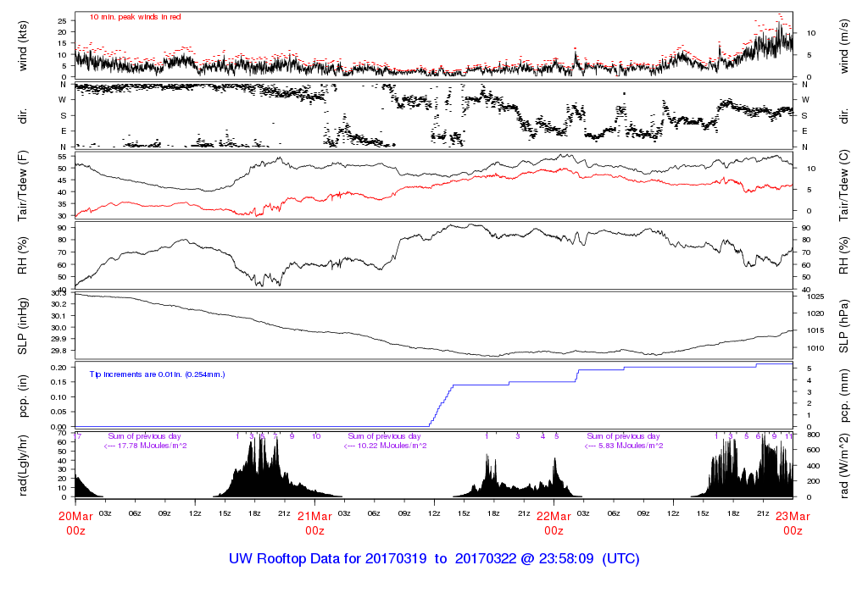The image size is (868, 593).
Task: Click the '0.05' precipitation tick value
Action: pyautogui.click(x=59, y=412)
